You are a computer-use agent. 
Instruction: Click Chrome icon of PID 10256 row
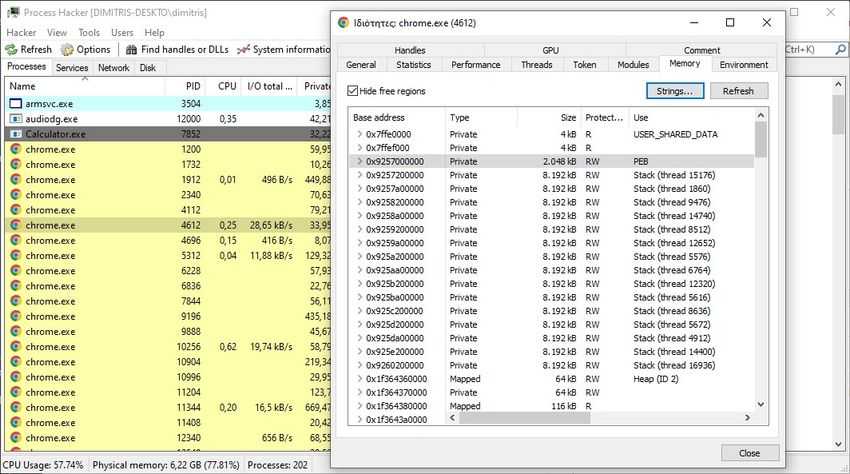pos(16,347)
